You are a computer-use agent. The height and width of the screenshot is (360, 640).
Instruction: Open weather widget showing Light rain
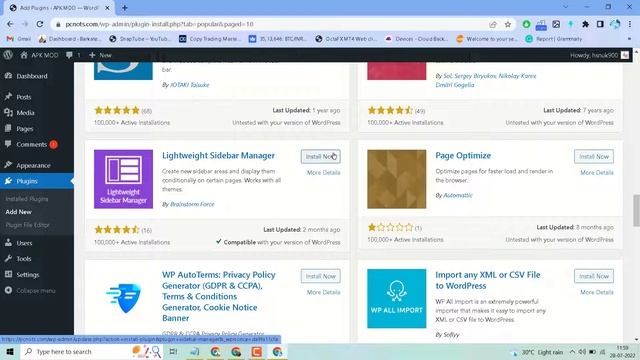pyautogui.click(x=538, y=352)
